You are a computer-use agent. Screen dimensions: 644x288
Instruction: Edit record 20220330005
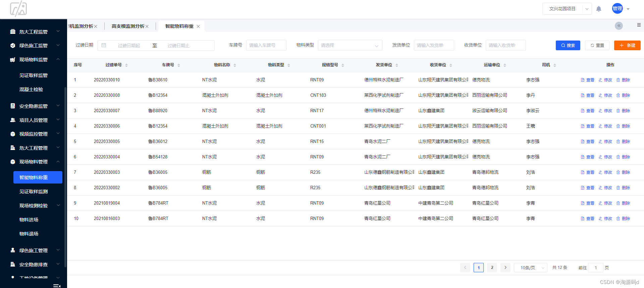point(605,142)
